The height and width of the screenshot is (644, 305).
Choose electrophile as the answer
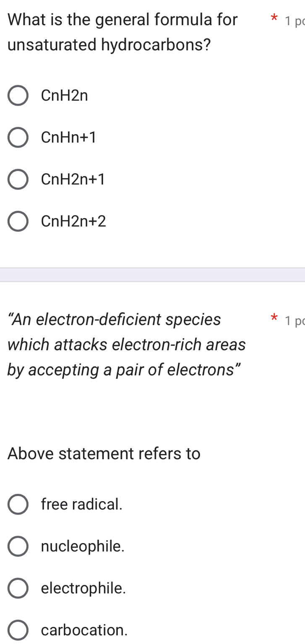18,588
